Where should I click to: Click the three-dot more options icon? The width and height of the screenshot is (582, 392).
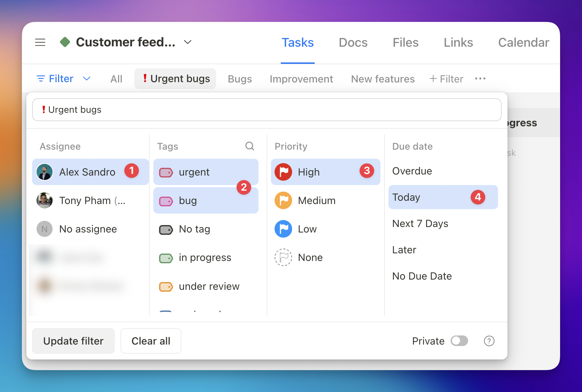tap(480, 78)
